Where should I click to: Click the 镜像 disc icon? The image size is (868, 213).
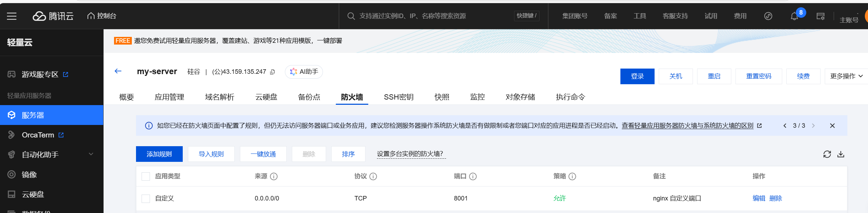tap(12, 175)
